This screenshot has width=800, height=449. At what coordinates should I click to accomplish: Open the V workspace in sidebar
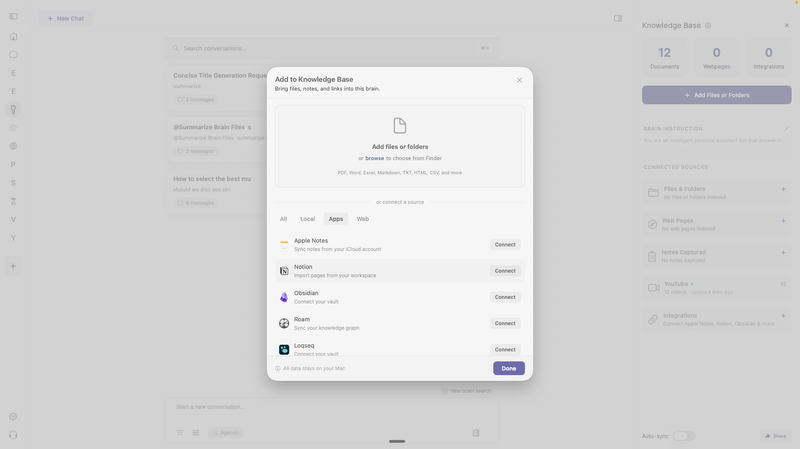pyautogui.click(x=13, y=219)
